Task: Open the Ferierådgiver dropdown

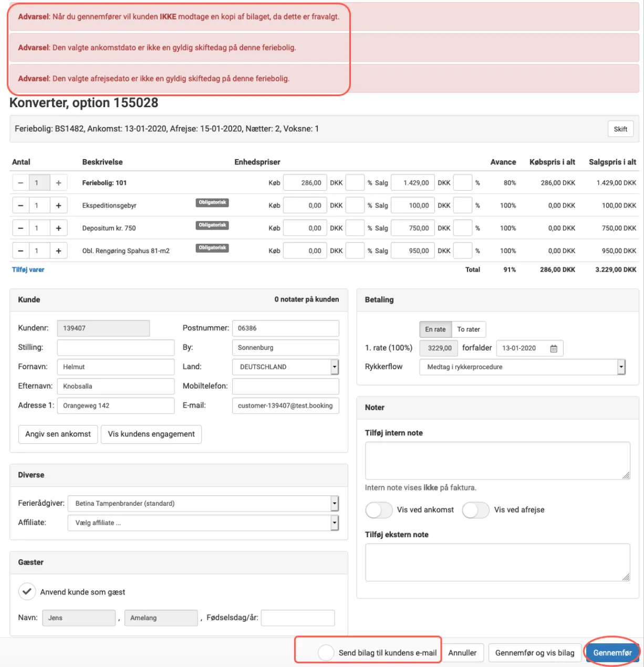Action: [334, 504]
